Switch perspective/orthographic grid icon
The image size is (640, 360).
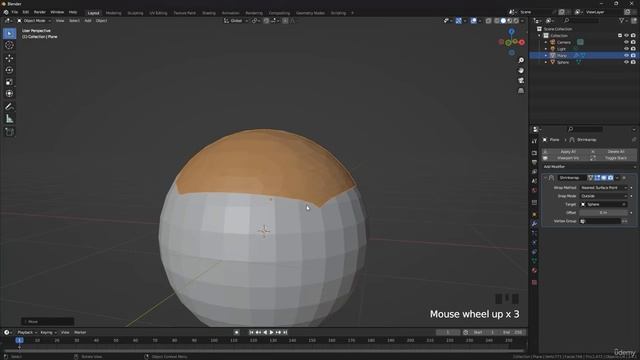(521, 91)
